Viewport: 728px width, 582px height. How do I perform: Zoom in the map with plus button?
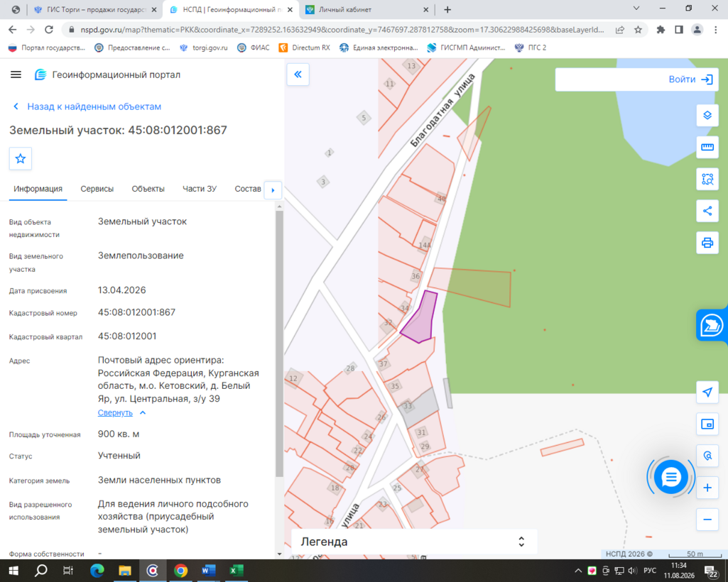[707, 488]
